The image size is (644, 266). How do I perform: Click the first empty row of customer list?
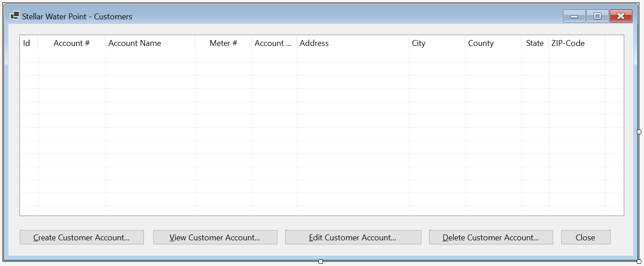[322, 56]
